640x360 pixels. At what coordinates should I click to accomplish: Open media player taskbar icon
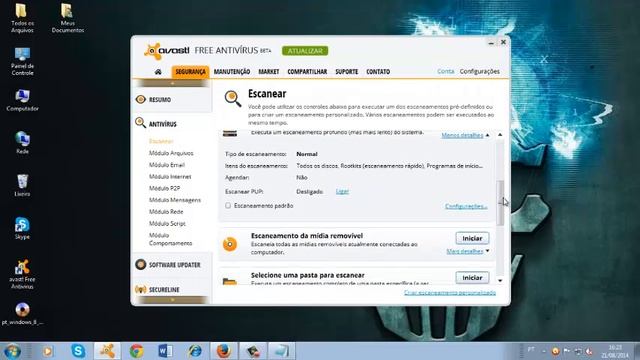tap(48, 351)
